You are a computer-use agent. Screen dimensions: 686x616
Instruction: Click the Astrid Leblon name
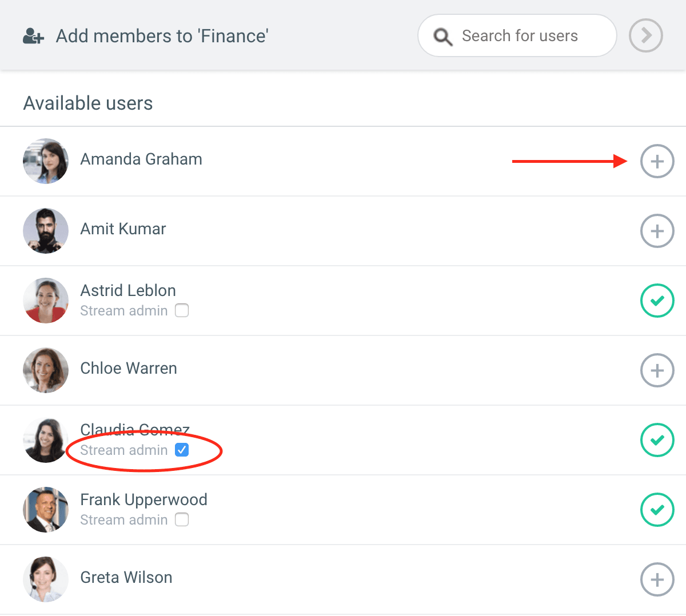[128, 290]
